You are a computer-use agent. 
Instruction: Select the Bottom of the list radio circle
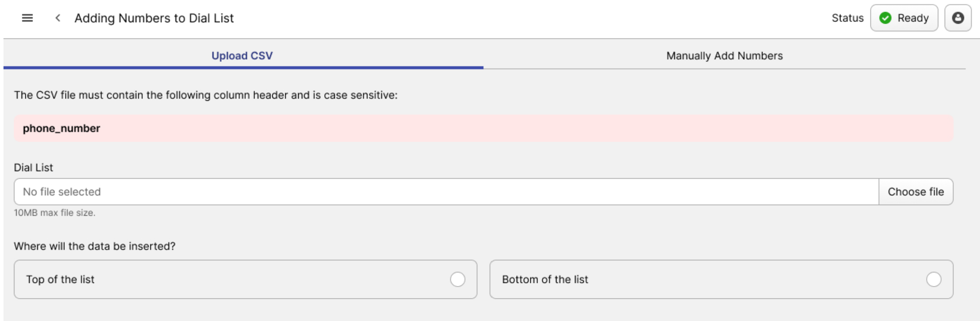click(x=934, y=279)
